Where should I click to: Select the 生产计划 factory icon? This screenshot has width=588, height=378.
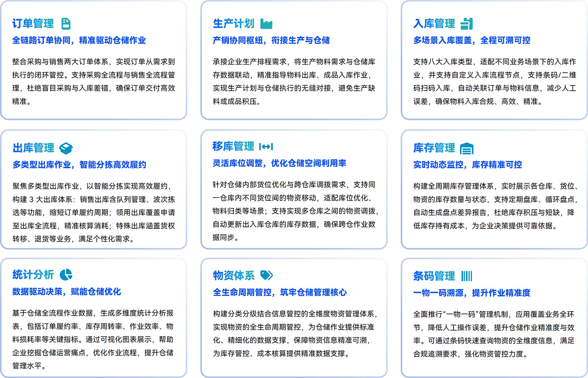click(x=267, y=24)
